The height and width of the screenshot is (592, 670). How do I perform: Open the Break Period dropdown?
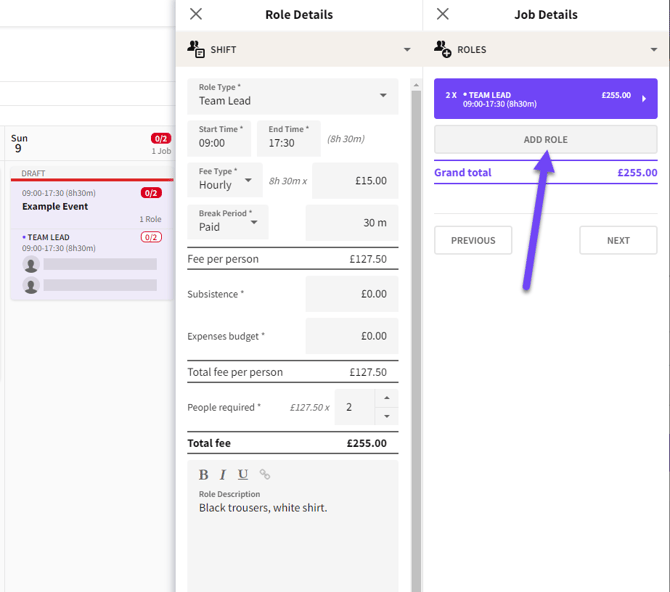pyautogui.click(x=228, y=222)
